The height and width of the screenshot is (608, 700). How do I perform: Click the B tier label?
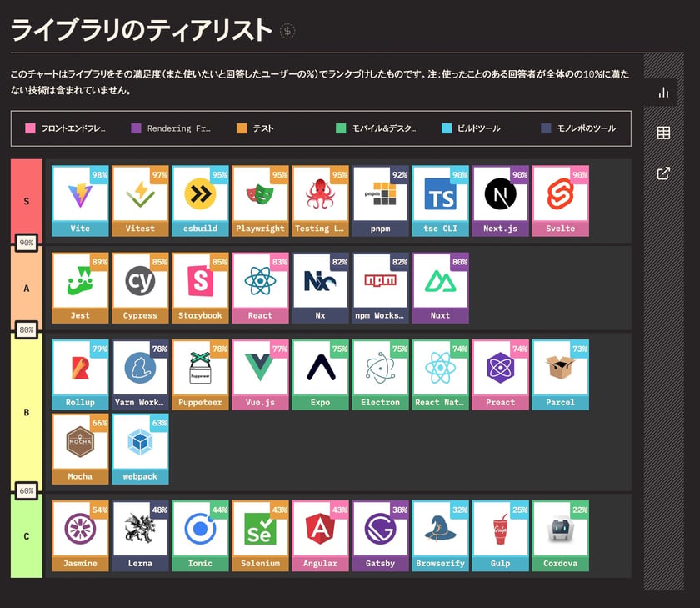coord(27,412)
